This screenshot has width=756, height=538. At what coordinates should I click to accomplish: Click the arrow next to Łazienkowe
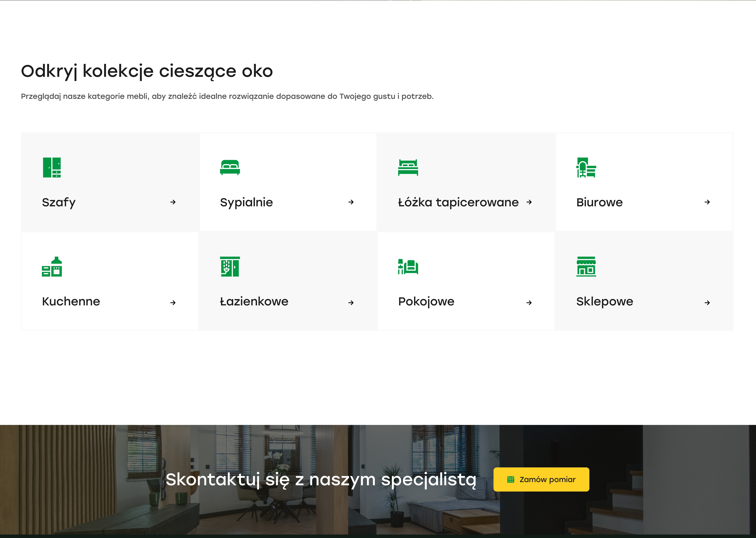point(351,302)
